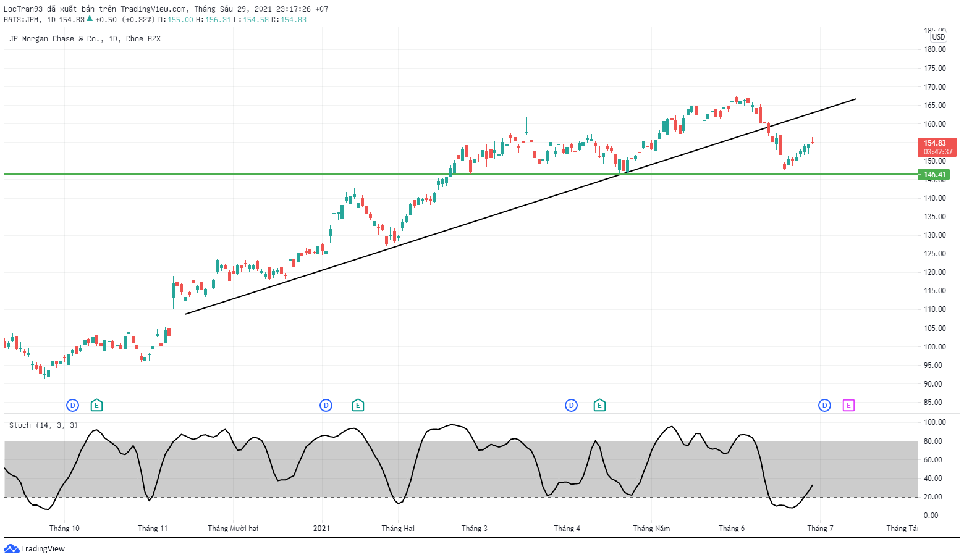Click the Tháng 11 time axis label
964x560 pixels.
click(x=153, y=529)
